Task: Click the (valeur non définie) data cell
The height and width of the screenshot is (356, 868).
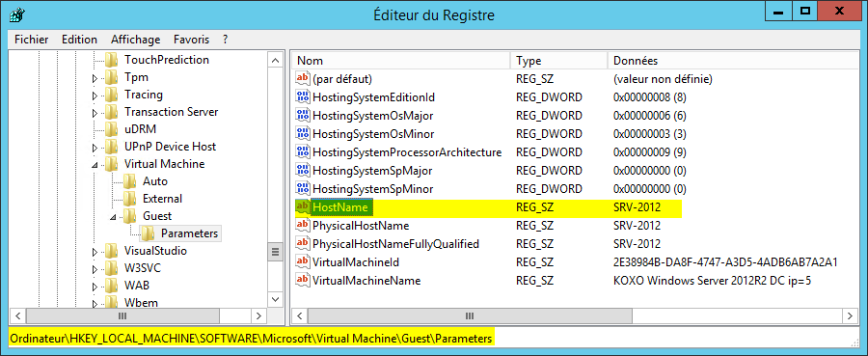Action: click(663, 78)
